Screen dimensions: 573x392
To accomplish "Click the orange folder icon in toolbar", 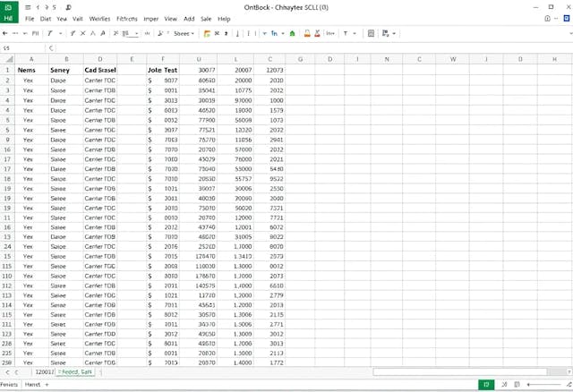I will [207, 34].
